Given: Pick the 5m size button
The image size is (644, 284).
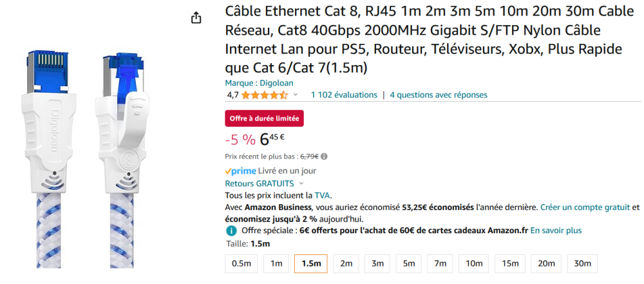Looking at the screenshot, I should (409, 263).
